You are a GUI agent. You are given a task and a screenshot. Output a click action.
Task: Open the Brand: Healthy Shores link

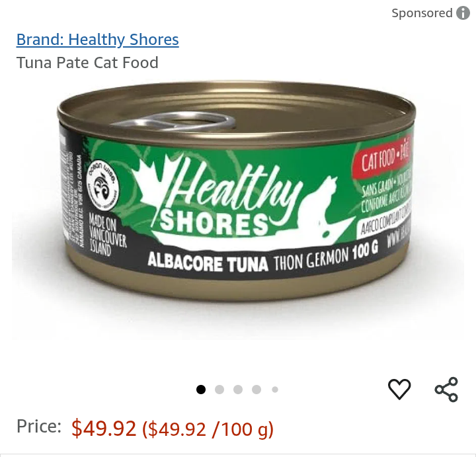coord(97,40)
